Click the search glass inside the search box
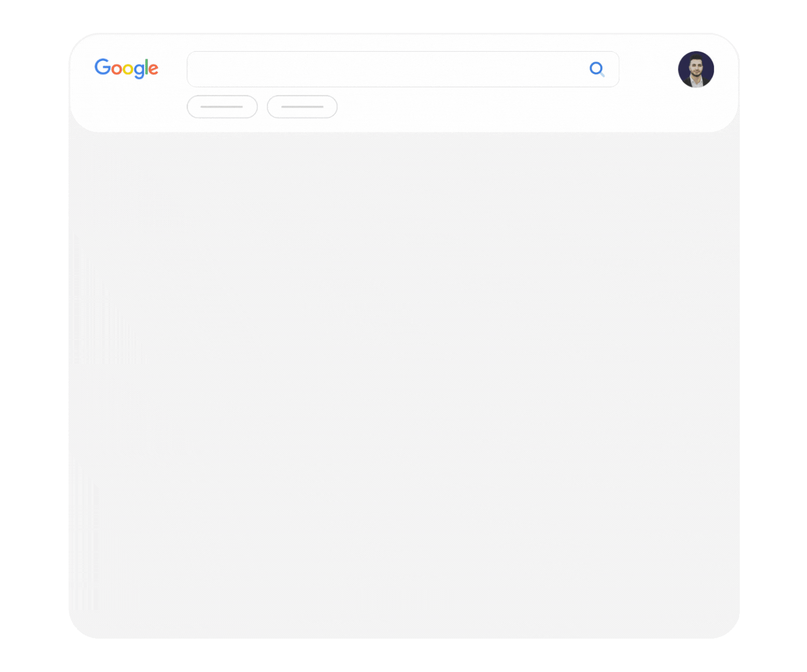 click(597, 69)
